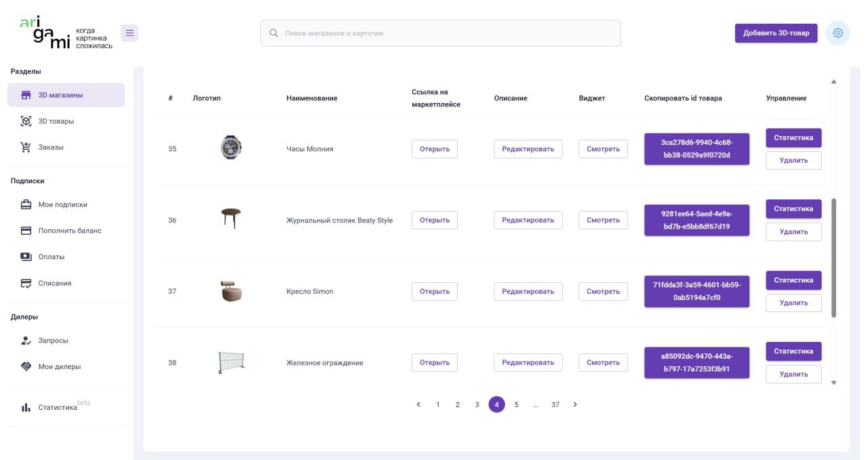
Task: Click the Журнальный столик table thumbnail
Action: point(231,218)
